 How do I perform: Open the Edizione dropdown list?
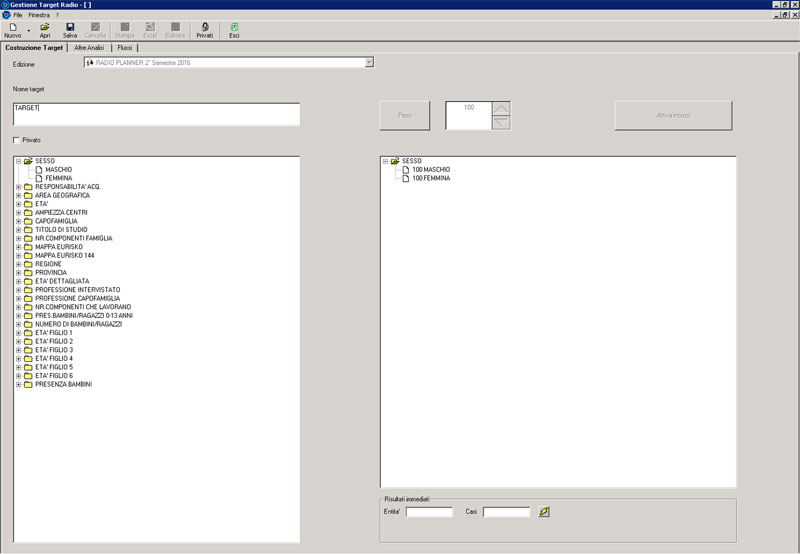[369, 63]
